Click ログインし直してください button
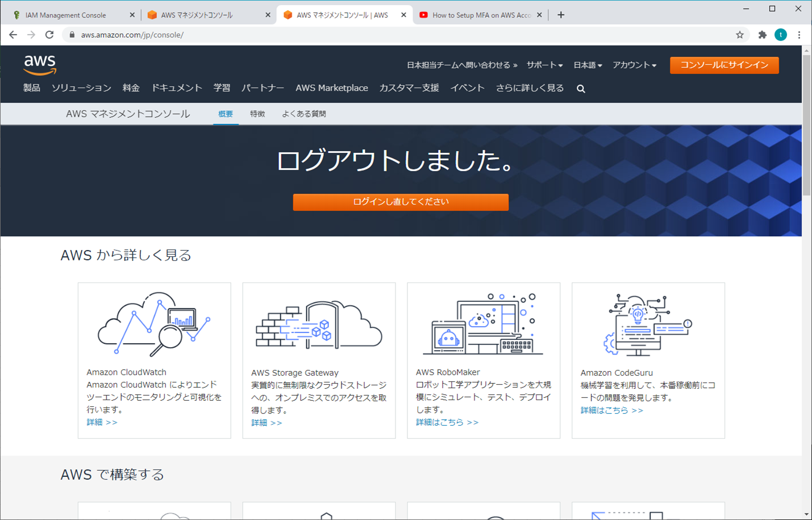Viewport: 812px width, 520px height. click(401, 202)
